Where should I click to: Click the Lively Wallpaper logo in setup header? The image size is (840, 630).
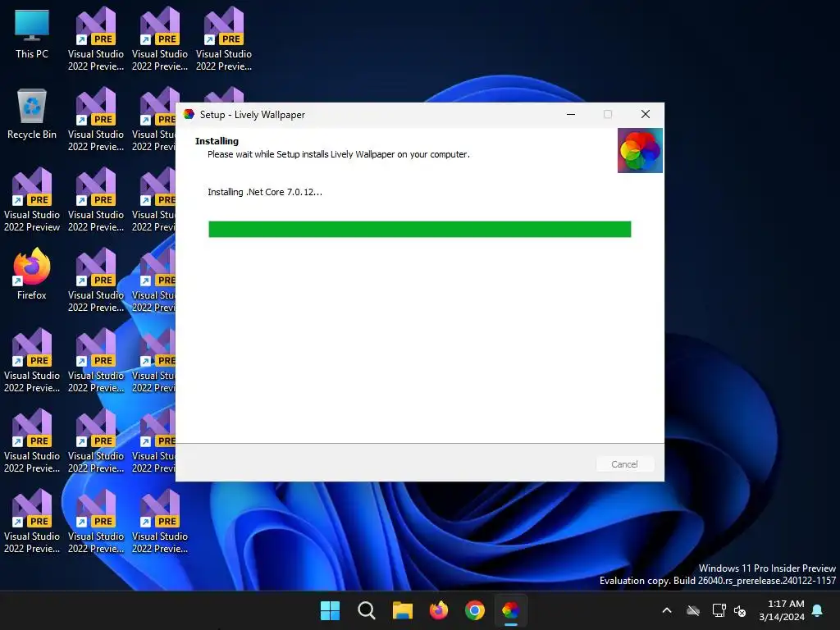pos(640,151)
